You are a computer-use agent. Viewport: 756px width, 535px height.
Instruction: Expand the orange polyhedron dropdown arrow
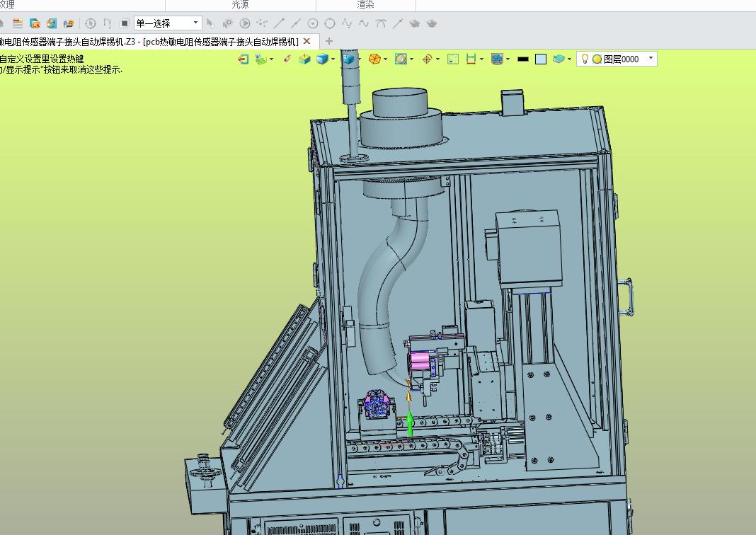pos(385,59)
